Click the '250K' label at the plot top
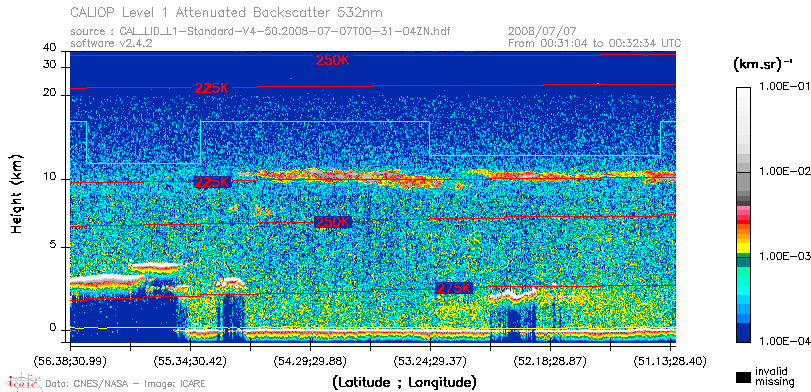811x392 pixels. 333,60
